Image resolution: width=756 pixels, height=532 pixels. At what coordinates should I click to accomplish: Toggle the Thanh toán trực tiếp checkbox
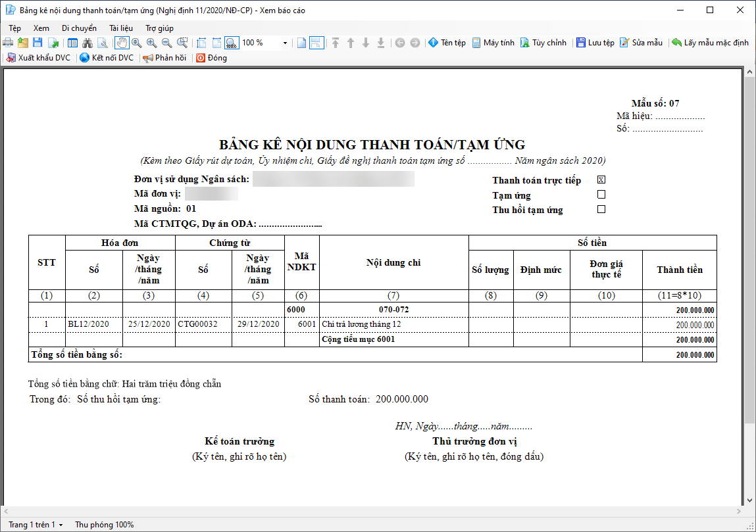(x=601, y=180)
